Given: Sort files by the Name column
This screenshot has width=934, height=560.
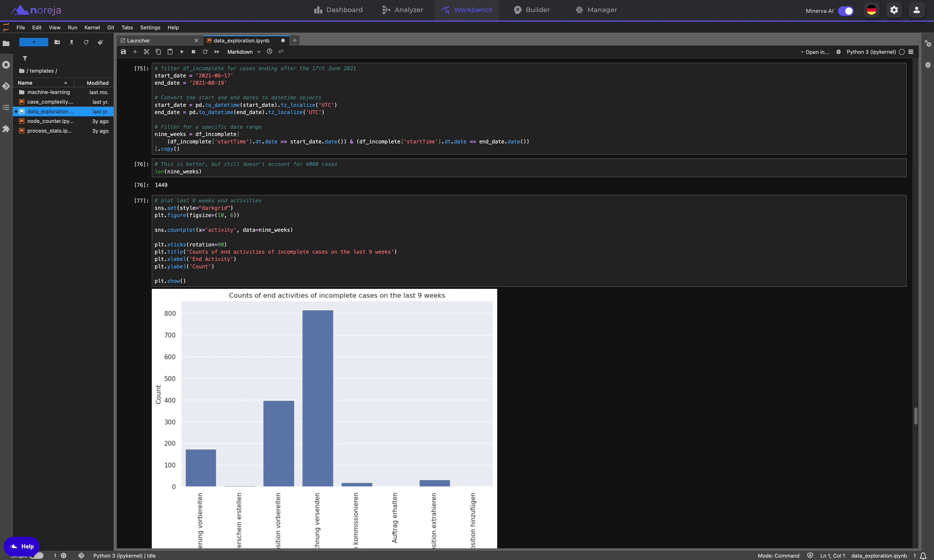Looking at the screenshot, I should 43,83.
